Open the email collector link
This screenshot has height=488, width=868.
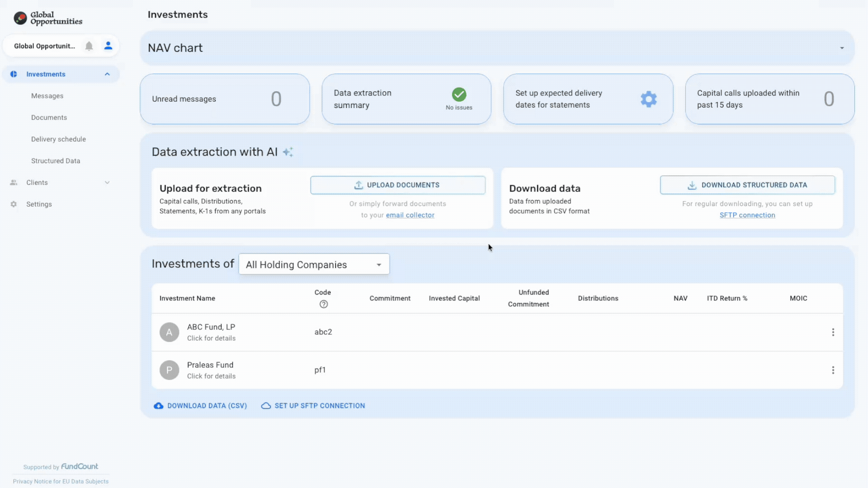coord(410,215)
